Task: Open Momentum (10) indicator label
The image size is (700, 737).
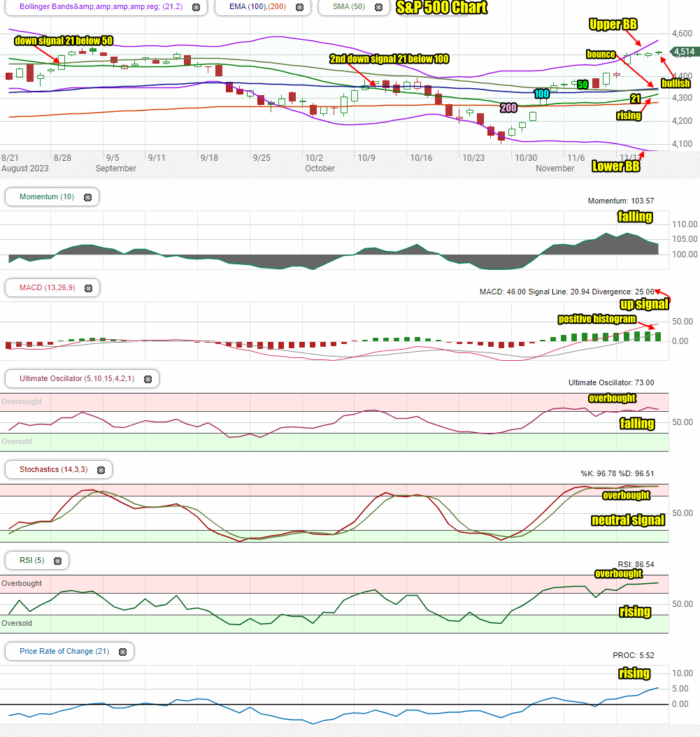Action: [x=47, y=197]
